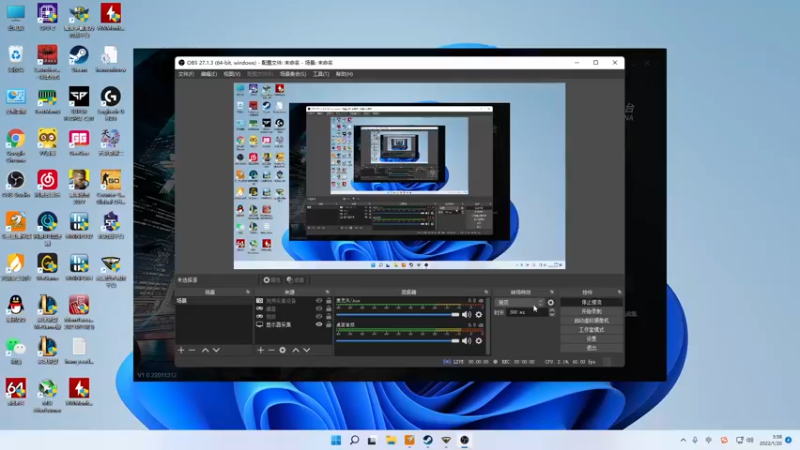Open Windows Start menu on taskbar
This screenshot has height=450, width=800.
pos(335,439)
